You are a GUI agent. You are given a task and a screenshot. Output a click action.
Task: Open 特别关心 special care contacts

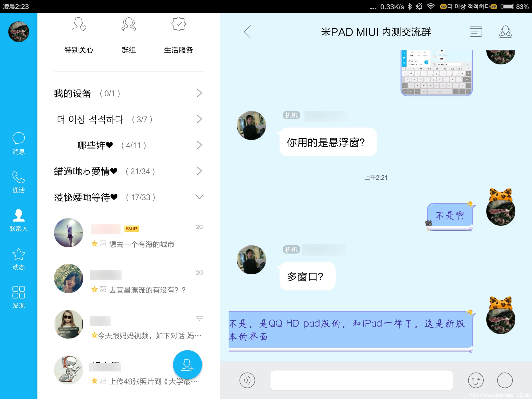[x=79, y=36]
